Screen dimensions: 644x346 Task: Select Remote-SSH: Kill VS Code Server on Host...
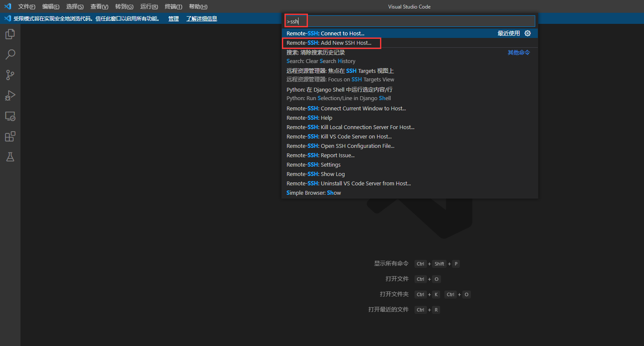tap(410, 136)
